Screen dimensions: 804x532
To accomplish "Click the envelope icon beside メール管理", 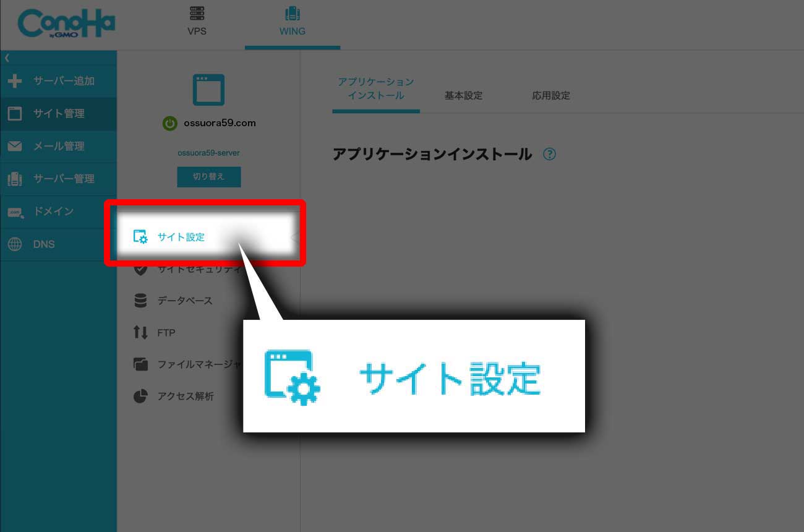I will (x=15, y=147).
